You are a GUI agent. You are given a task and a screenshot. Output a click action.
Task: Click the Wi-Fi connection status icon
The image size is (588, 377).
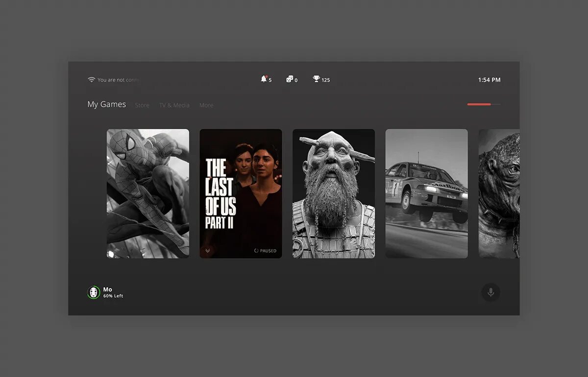pyautogui.click(x=91, y=79)
